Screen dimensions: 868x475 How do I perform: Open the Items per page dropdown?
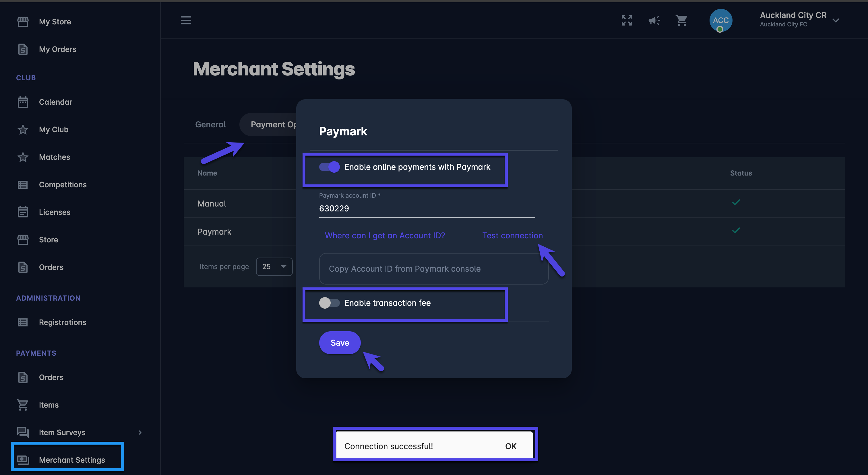tap(274, 267)
